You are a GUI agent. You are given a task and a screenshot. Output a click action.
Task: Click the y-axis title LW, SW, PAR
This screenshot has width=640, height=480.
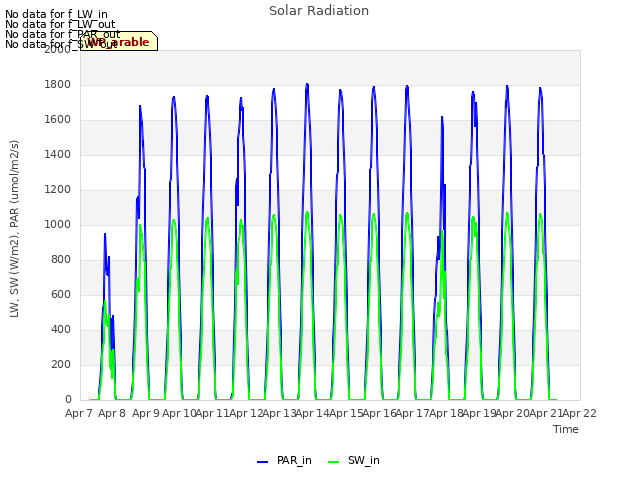(x=14, y=229)
